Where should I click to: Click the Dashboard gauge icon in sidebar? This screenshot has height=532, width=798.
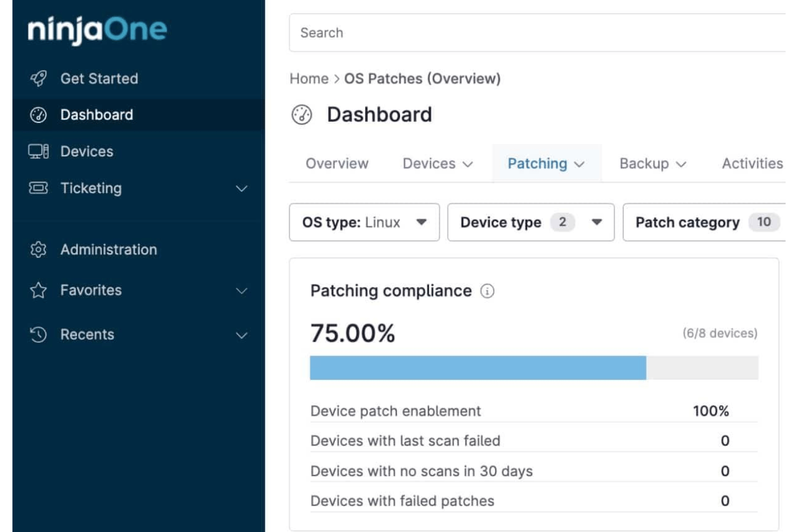coord(38,115)
